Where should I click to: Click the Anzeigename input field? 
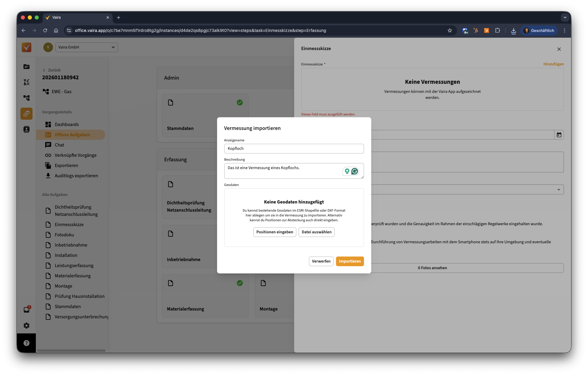(294, 149)
